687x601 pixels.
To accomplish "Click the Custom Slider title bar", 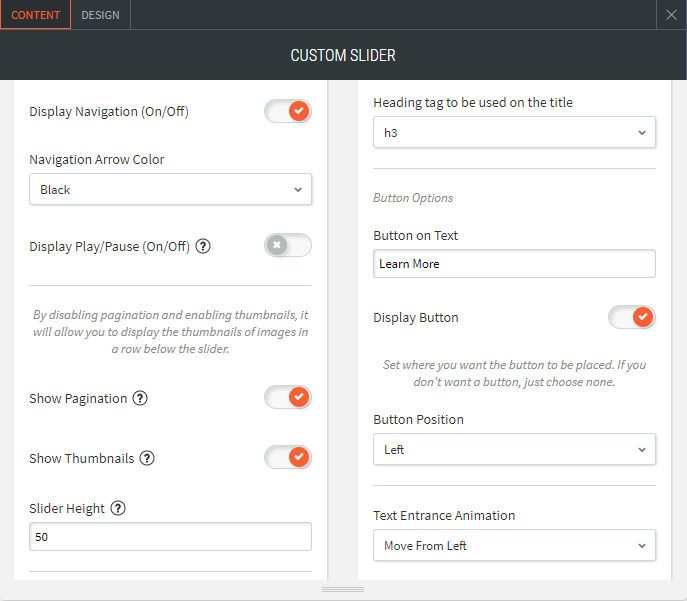I will (x=343, y=55).
